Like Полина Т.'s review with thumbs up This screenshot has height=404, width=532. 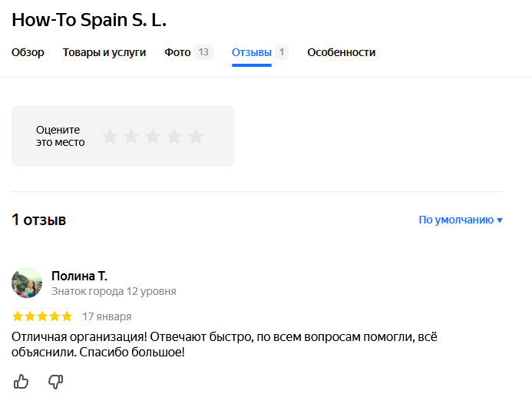point(21,381)
